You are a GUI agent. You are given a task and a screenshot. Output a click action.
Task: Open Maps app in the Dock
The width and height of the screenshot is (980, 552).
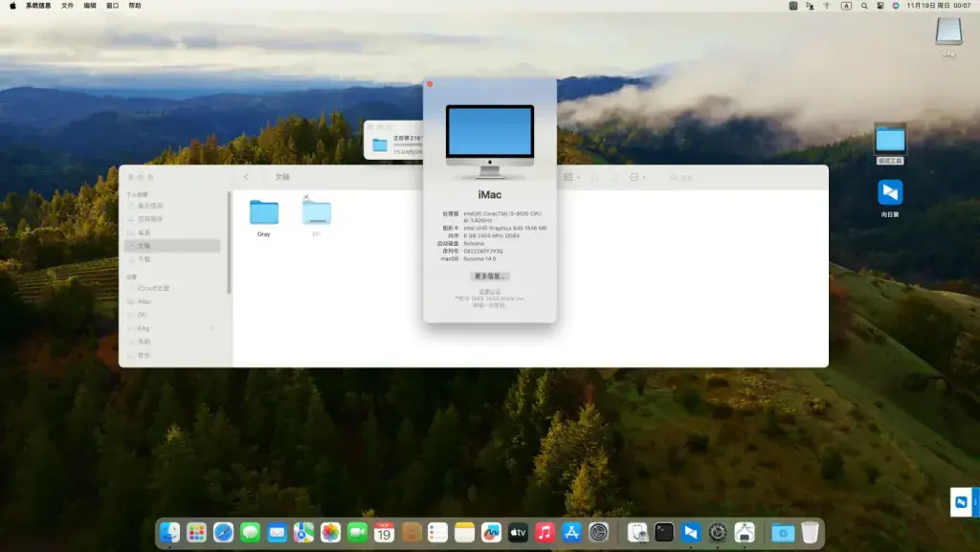(x=303, y=533)
